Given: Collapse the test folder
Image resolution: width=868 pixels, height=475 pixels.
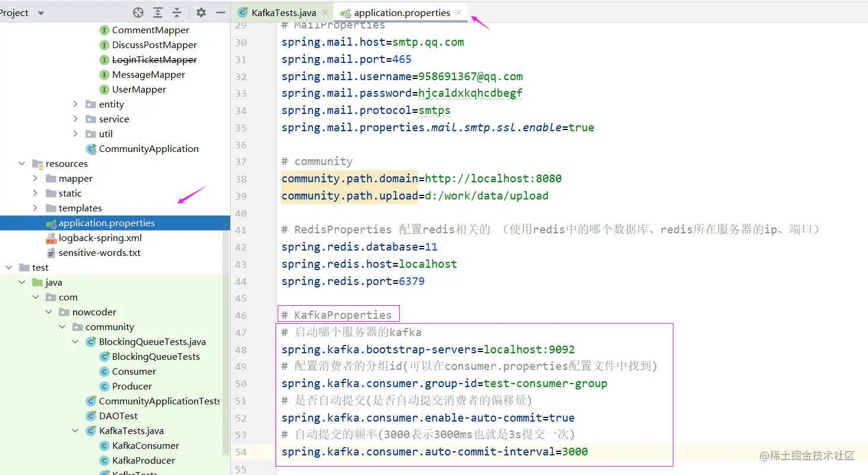Looking at the screenshot, I should coord(9,267).
